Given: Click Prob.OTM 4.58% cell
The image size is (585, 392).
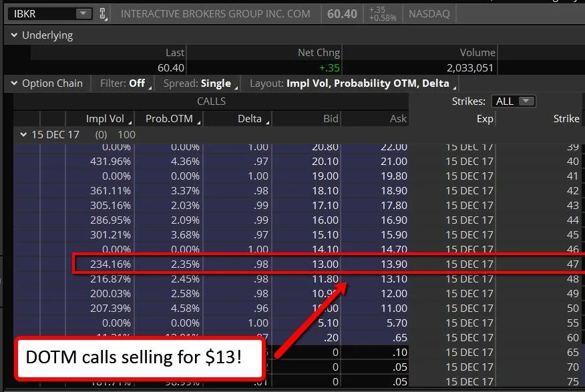Looking at the screenshot, I should [x=185, y=308].
